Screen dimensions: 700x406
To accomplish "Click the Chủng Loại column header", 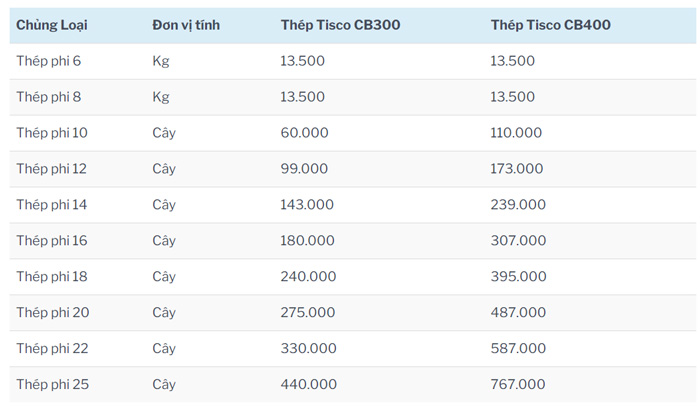I will pyautogui.click(x=51, y=25).
